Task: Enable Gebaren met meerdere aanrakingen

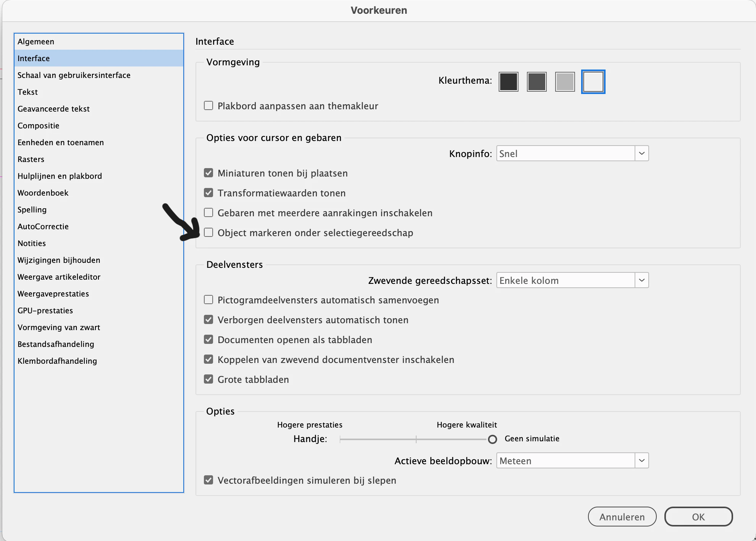Action: click(x=208, y=212)
